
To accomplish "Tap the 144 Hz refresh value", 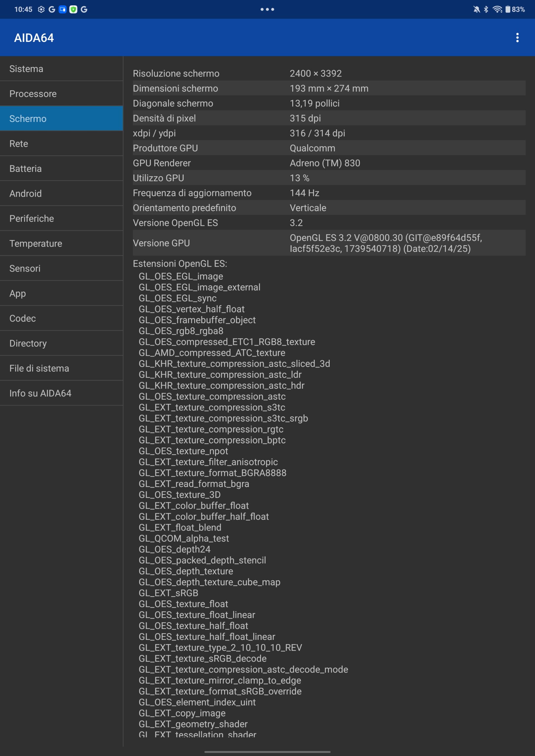I will click(x=304, y=193).
